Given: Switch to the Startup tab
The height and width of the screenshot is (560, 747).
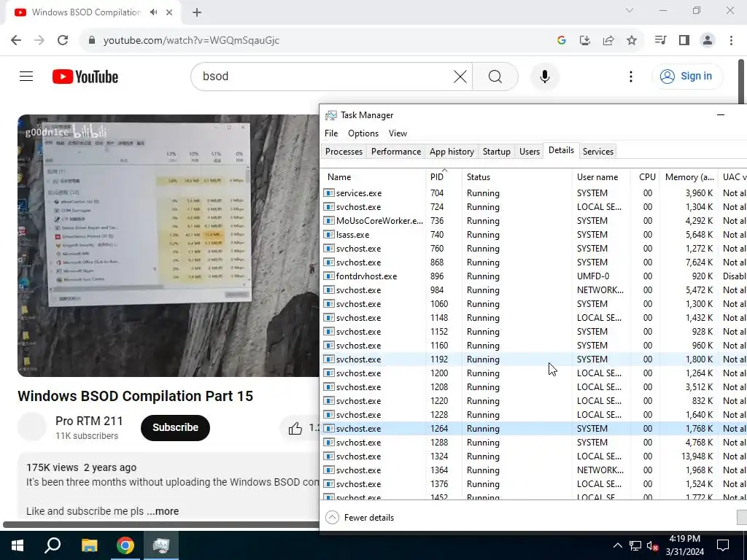Looking at the screenshot, I should pyautogui.click(x=496, y=152).
